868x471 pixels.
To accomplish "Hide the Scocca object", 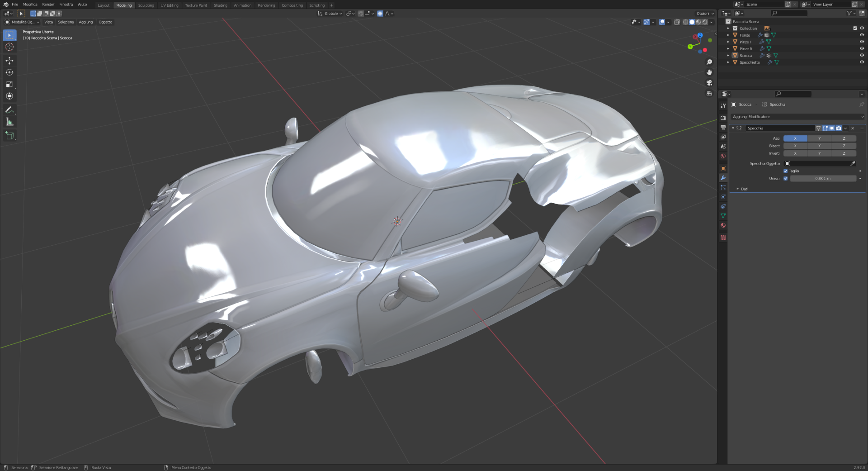I will pos(862,55).
